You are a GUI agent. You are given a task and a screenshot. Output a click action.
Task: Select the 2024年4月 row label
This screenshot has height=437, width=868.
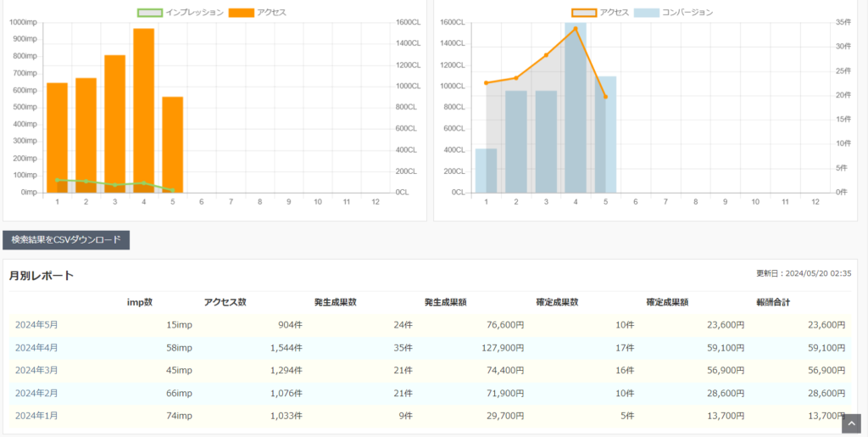(36, 347)
